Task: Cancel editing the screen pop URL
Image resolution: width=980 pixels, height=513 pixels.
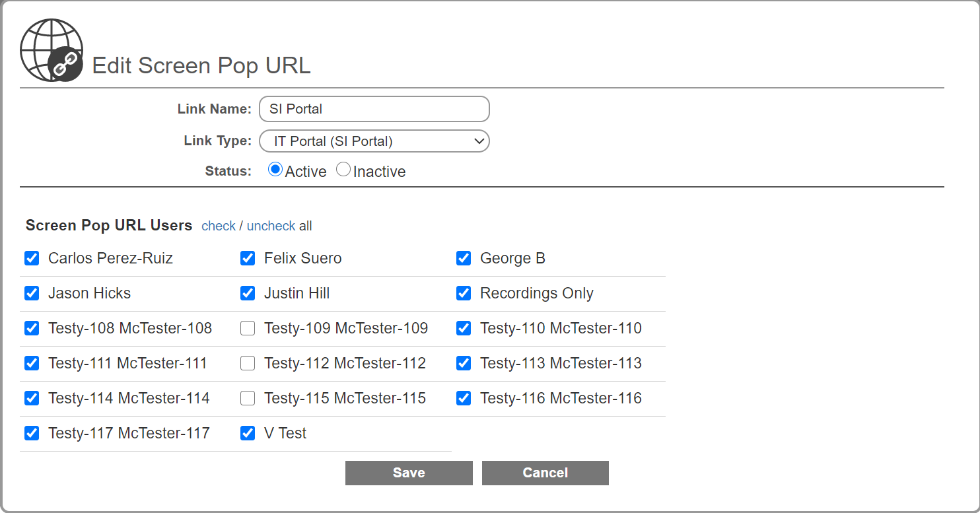Action: click(545, 473)
